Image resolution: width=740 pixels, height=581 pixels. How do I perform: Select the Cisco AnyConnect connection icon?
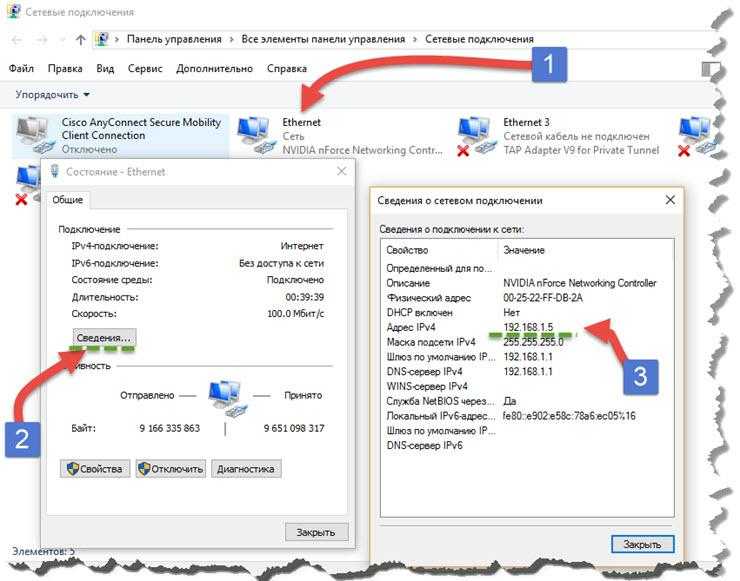34,135
